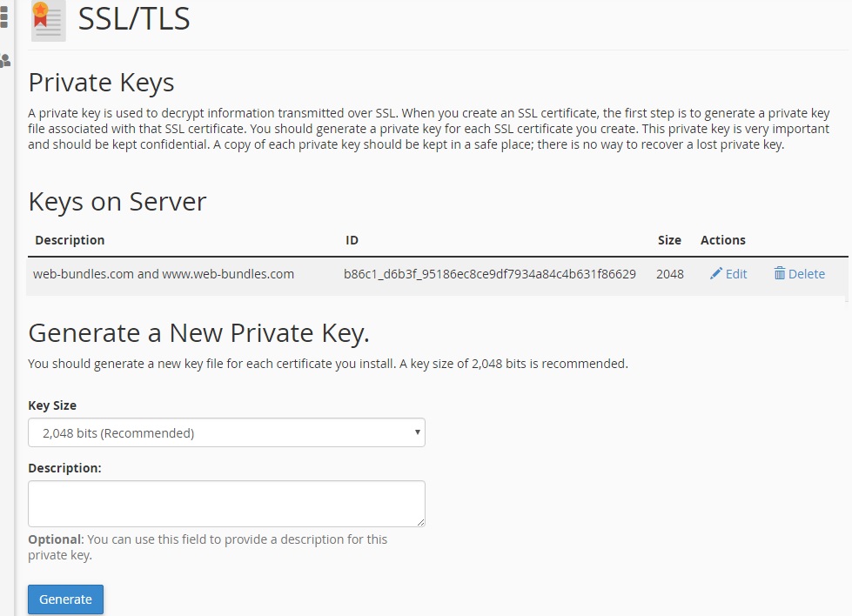
Task: Click the web-bundles.com description cell
Action: click(x=164, y=274)
